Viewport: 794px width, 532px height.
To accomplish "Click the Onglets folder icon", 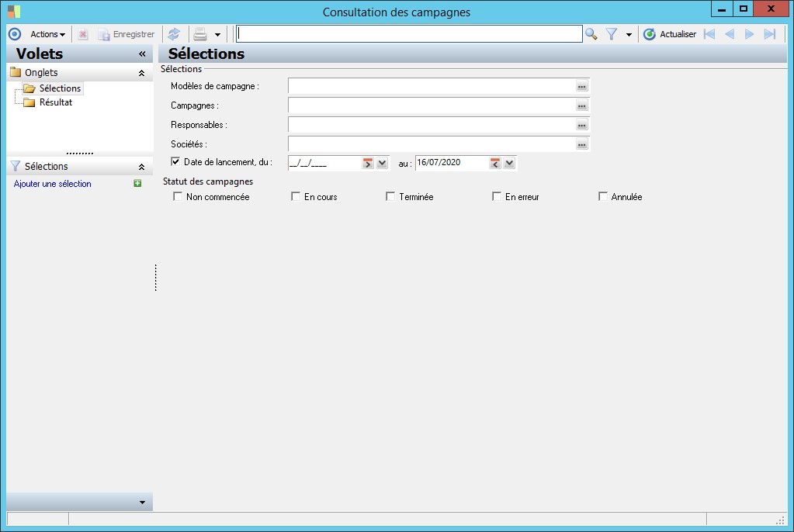I will coord(16,72).
